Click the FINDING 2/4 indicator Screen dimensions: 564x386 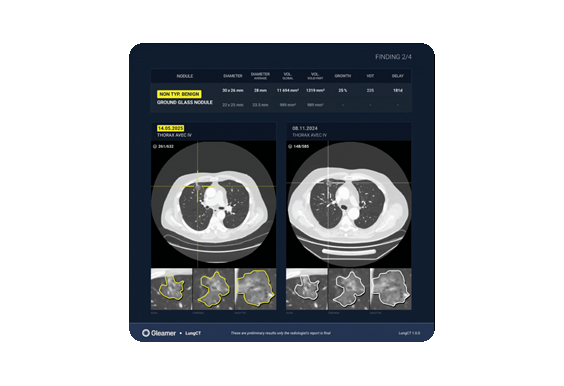[393, 57]
